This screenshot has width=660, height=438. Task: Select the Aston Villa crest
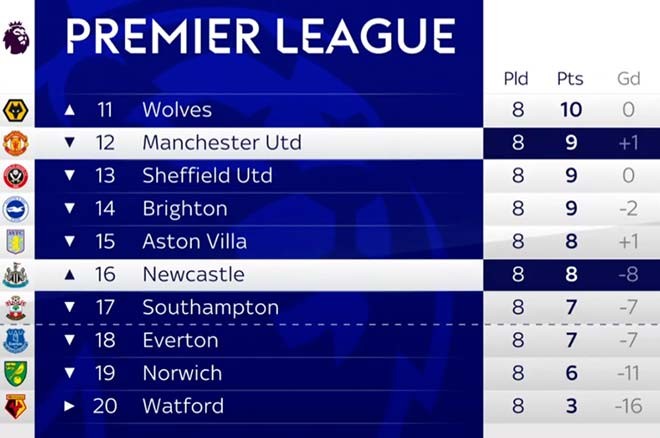tap(16, 242)
